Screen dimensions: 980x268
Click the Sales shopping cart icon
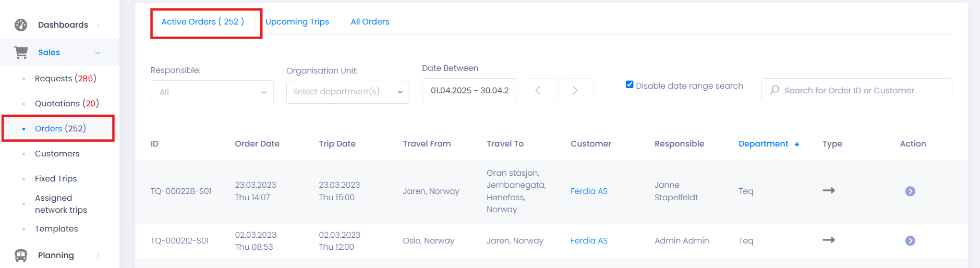[21, 52]
